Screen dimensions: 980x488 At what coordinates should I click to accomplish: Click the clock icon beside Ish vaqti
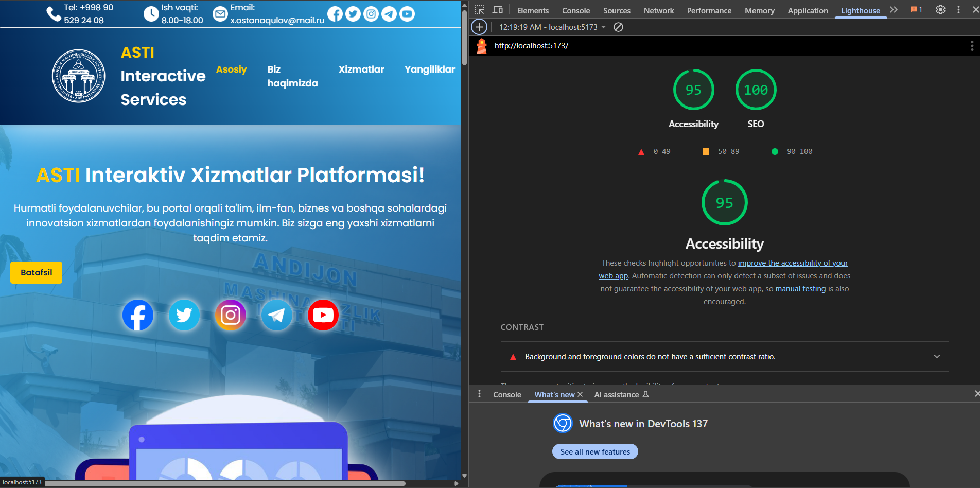coord(151,14)
